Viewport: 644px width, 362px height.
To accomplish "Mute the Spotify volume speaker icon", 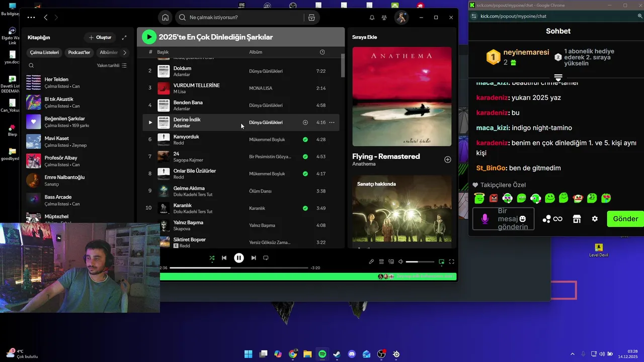I will (x=401, y=261).
